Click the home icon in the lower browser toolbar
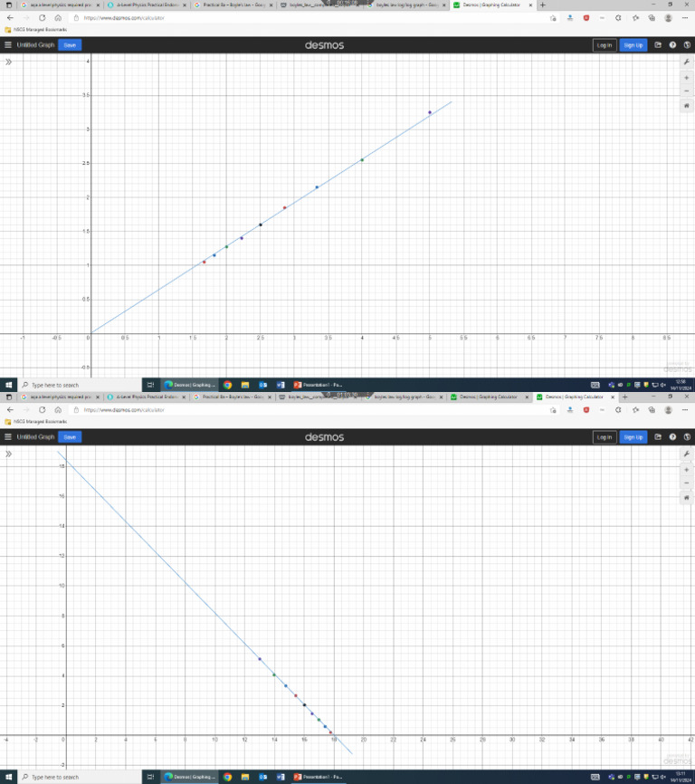695x784 pixels. 58,410
